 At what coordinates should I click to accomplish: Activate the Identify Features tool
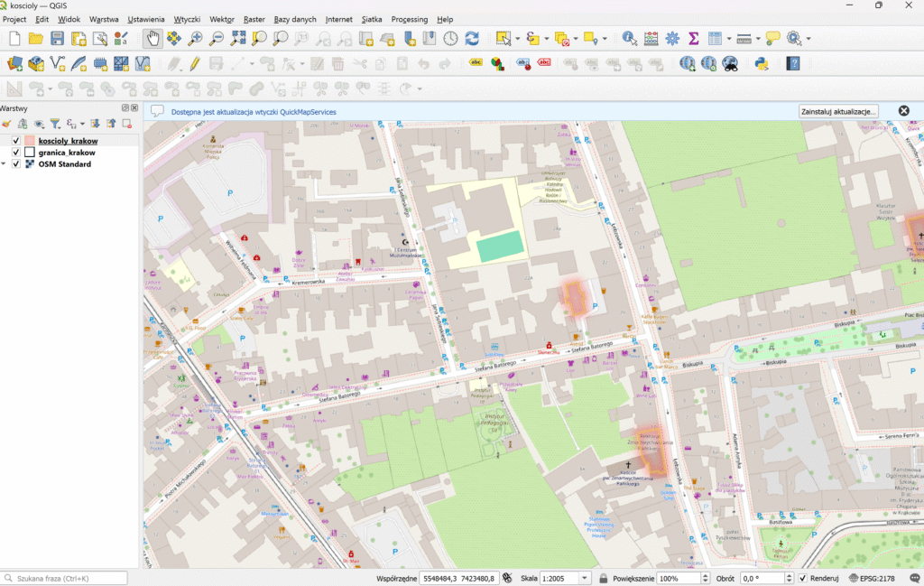(629, 38)
